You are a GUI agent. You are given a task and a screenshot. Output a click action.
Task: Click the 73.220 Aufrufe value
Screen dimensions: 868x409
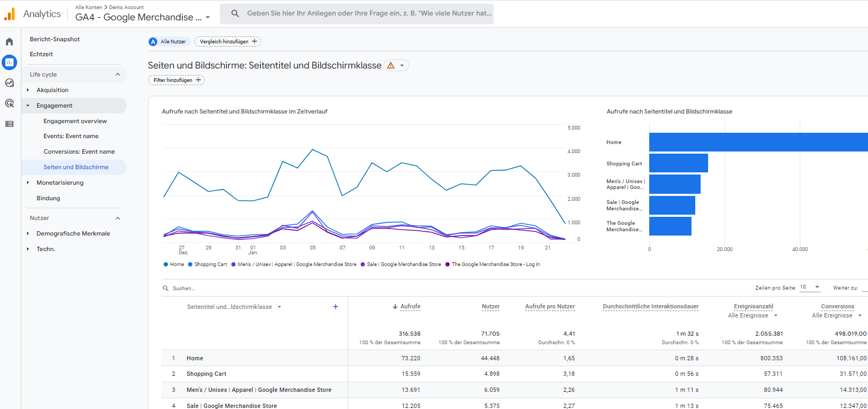411,358
